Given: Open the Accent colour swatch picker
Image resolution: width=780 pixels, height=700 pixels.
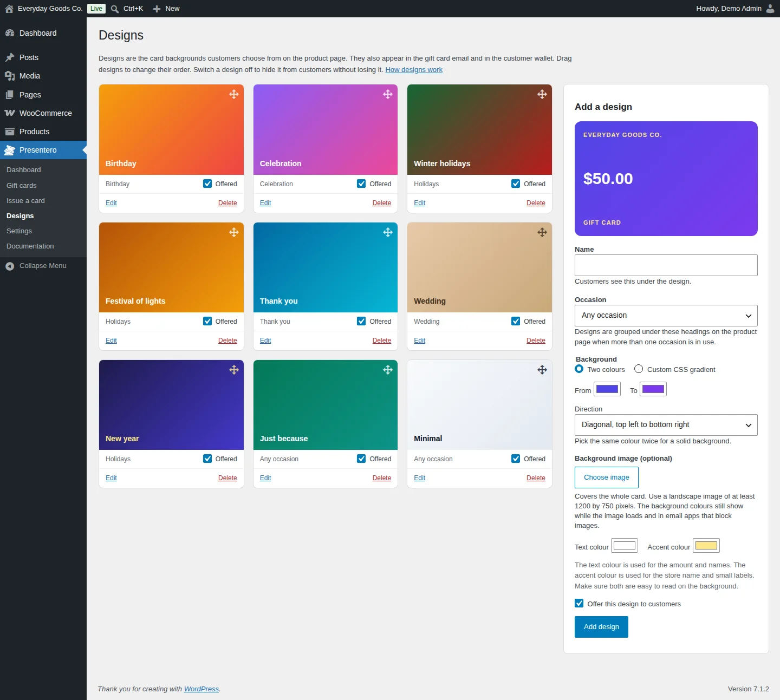Looking at the screenshot, I should [x=706, y=546].
